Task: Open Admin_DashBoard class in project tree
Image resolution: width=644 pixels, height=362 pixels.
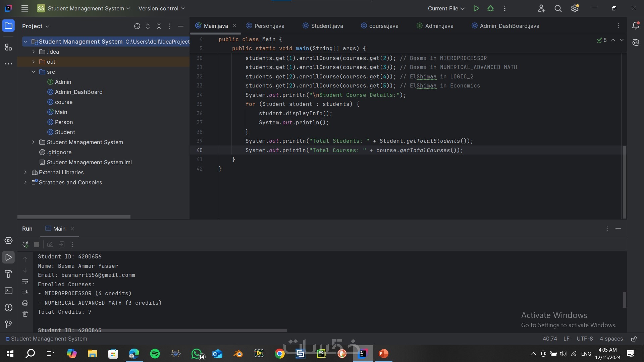Action: (x=78, y=92)
